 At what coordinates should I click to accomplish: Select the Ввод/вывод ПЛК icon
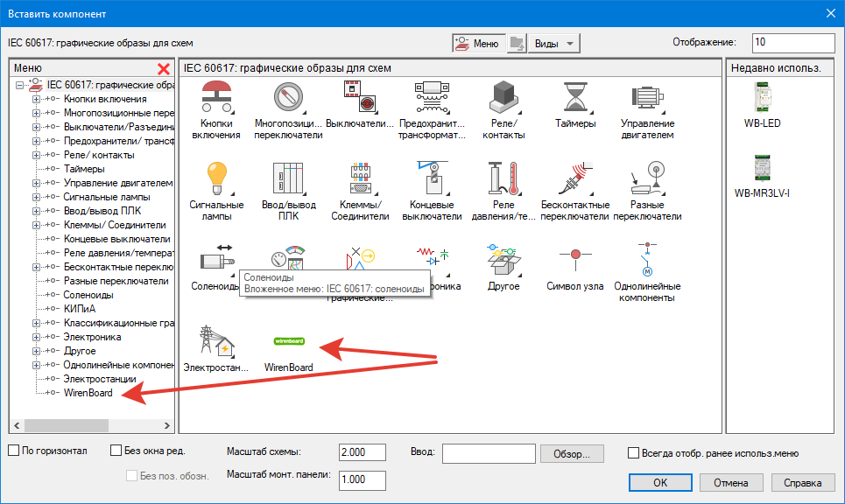point(287,178)
